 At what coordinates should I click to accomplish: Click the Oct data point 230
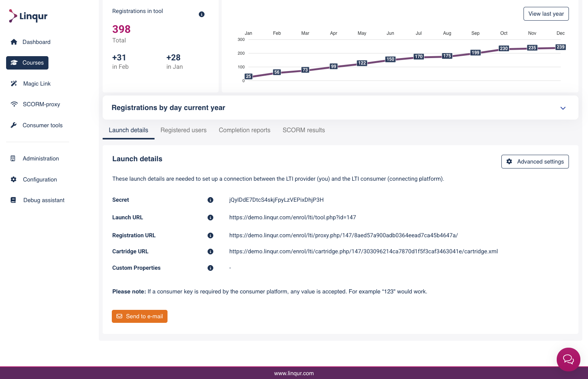click(504, 49)
